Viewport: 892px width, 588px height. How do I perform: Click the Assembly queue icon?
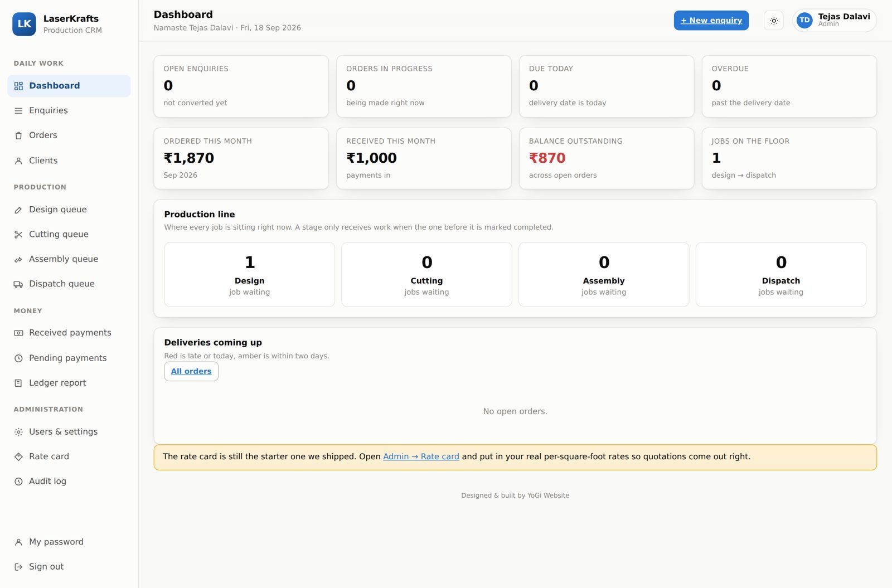pos(18,259)
